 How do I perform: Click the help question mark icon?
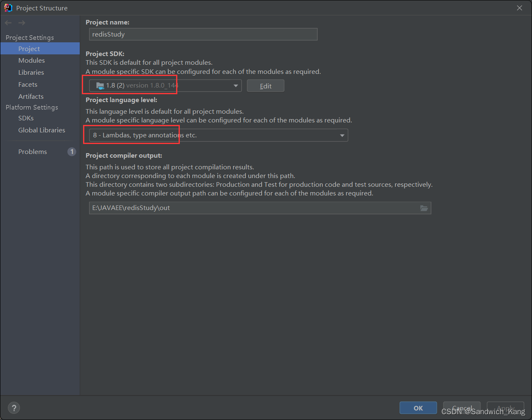[14, 408]
